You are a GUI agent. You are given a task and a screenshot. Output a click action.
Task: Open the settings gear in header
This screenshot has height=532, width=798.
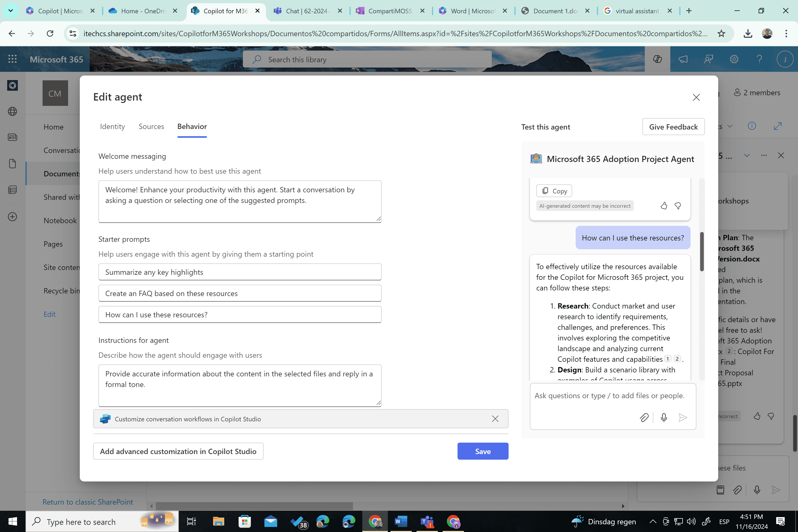pos(734,59)
